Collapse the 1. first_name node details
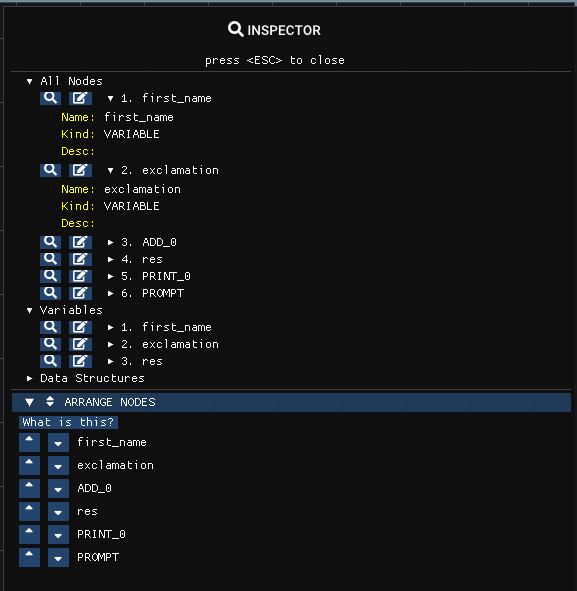577x591 pixels. (x=110, y=98)
